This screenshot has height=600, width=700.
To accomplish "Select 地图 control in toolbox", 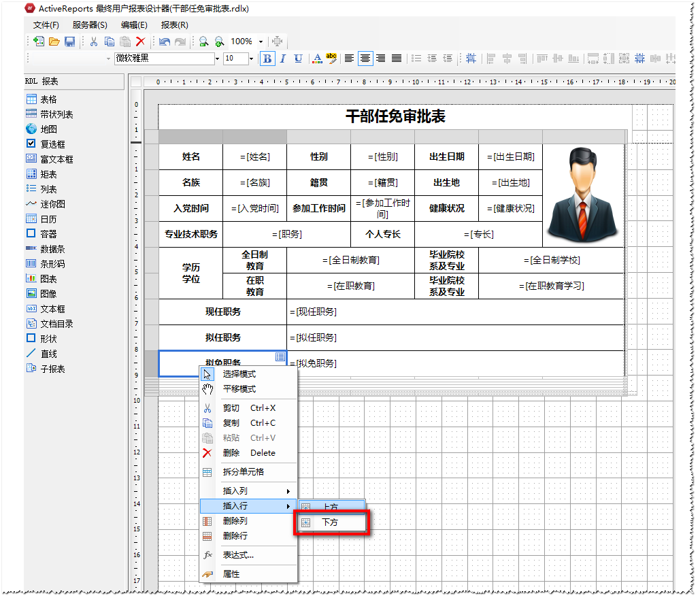I will coord(41,129).
